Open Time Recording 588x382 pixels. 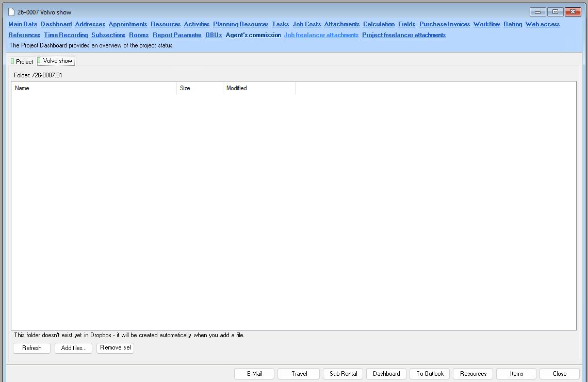pos(66,35)
